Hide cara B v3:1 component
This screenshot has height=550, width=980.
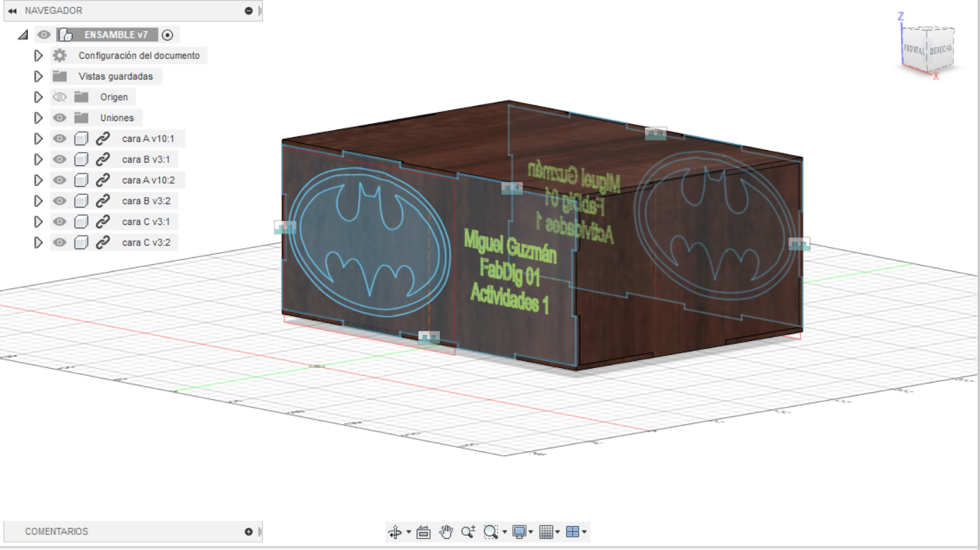pyautogui.click(x=60, y=159)
